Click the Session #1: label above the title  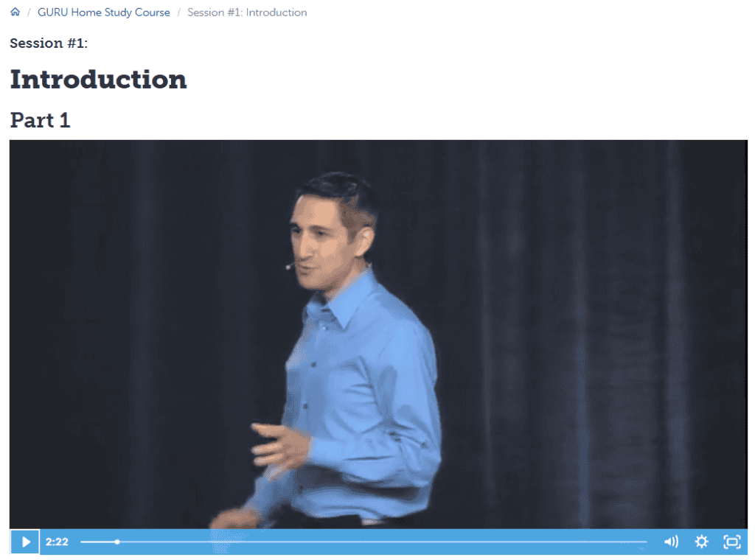49,43
